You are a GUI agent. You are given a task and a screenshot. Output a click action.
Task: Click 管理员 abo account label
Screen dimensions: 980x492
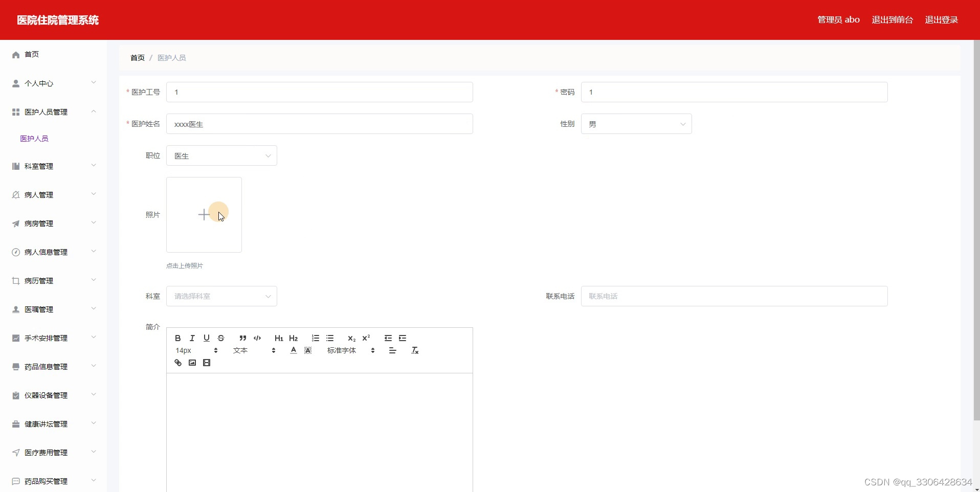point(838,20)
